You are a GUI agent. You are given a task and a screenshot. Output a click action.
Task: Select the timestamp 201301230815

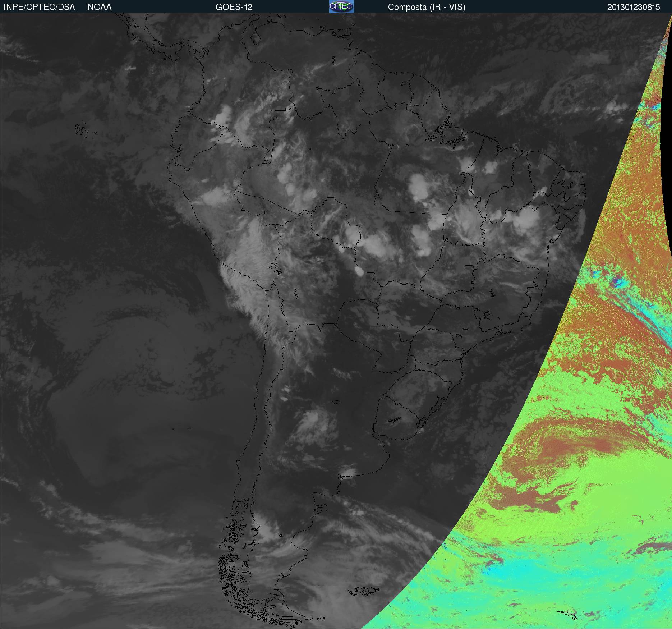(634, 7)
